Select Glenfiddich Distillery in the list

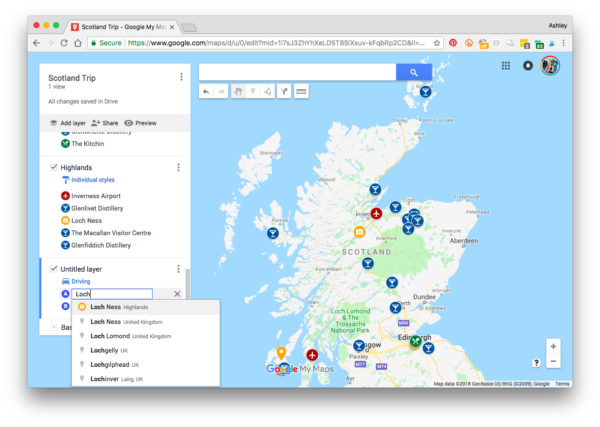click(96, 245)
